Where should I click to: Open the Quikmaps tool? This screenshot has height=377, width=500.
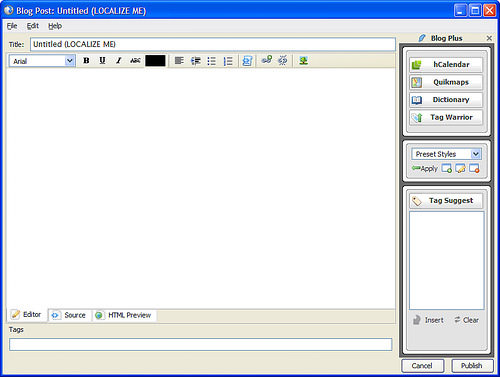[x=446, y=82]
